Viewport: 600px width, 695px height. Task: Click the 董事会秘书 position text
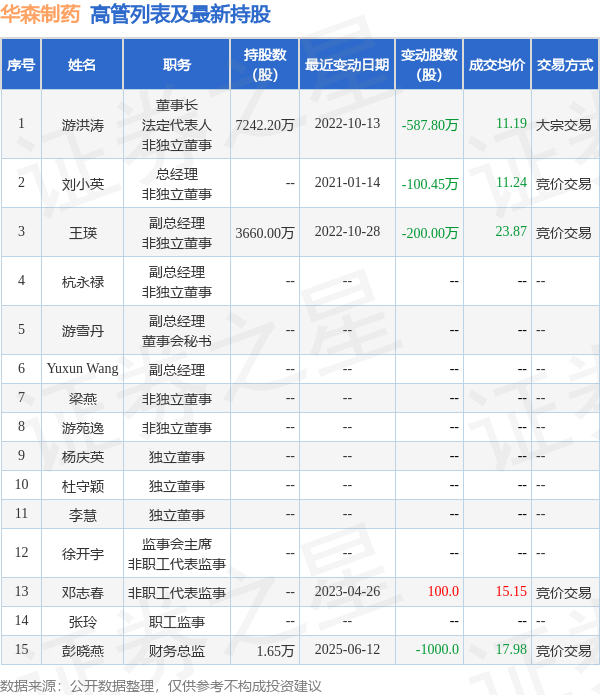coord(177,341)
